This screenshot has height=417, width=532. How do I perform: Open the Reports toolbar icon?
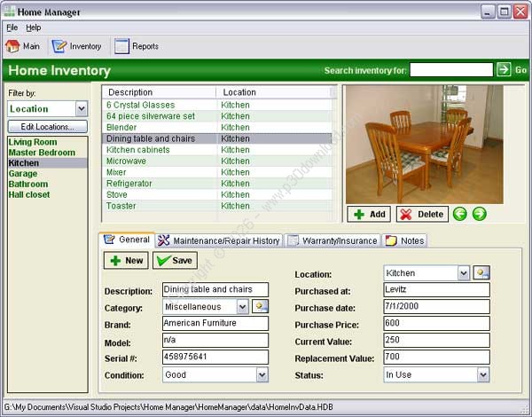[x=121, y=46]
